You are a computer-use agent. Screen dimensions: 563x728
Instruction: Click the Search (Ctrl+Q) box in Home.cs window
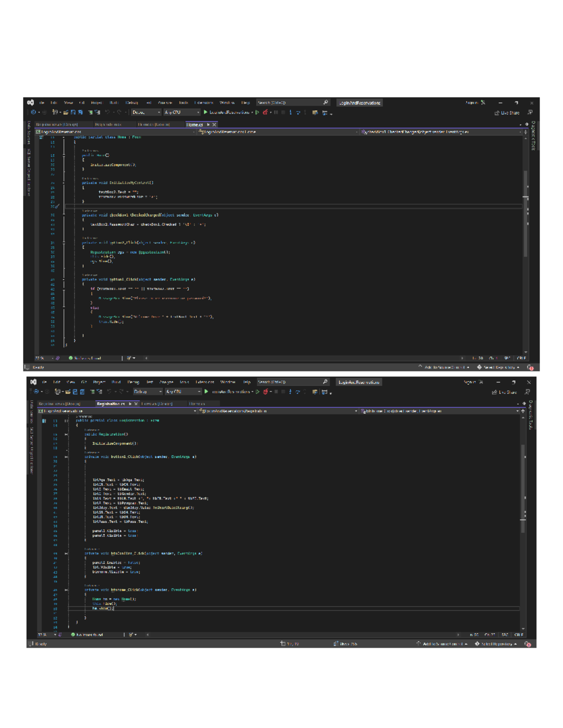point(289,103)
